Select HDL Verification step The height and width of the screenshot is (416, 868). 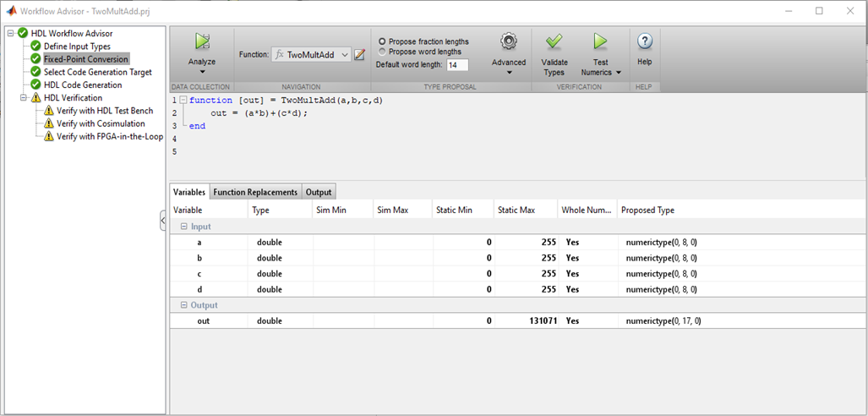tap(73, 97)
